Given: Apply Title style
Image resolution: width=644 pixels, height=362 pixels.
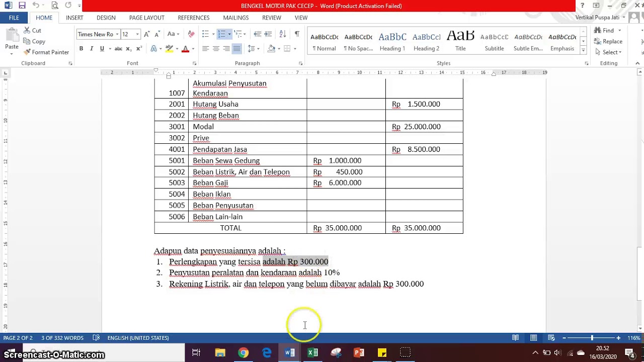Looking at the screenshot, I should point(460,41).
